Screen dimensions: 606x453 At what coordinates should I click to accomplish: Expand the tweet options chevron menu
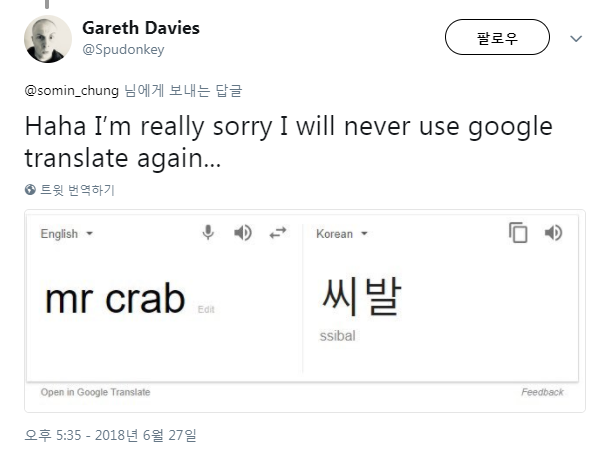point(575,38)
